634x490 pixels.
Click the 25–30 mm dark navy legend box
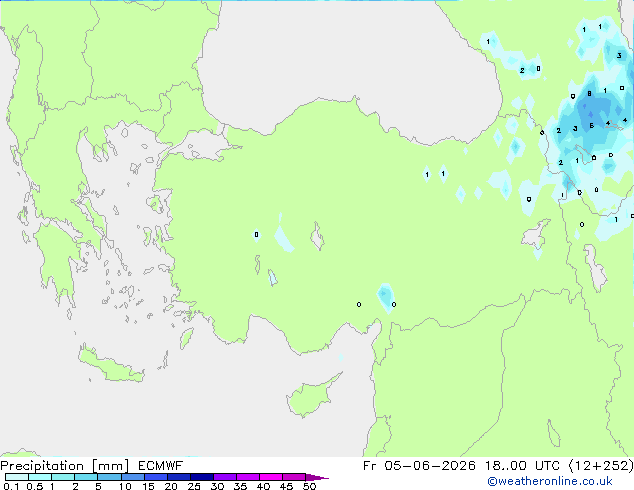(202, 477)
